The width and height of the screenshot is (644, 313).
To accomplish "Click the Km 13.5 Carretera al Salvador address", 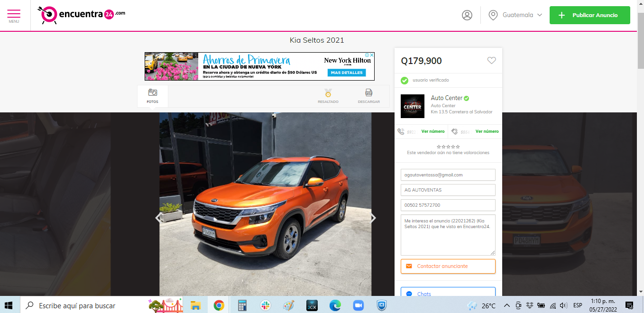I will click(461, 112).
